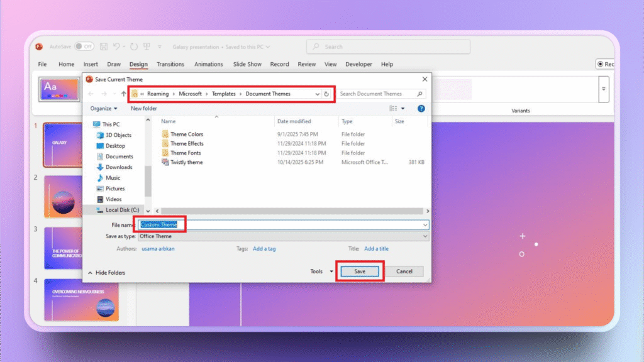Click the File name input field
The width and height of the screenshot is (644, 362).
tap(252, 224)
